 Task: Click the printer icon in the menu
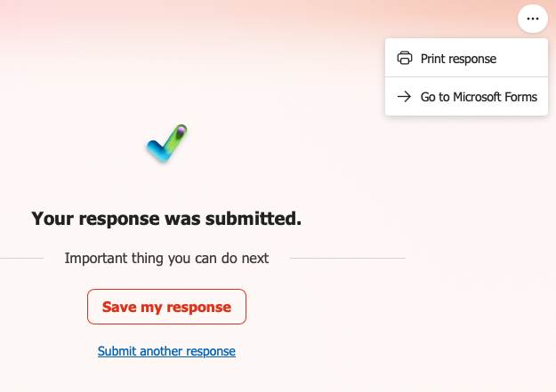tap(405, 59)
